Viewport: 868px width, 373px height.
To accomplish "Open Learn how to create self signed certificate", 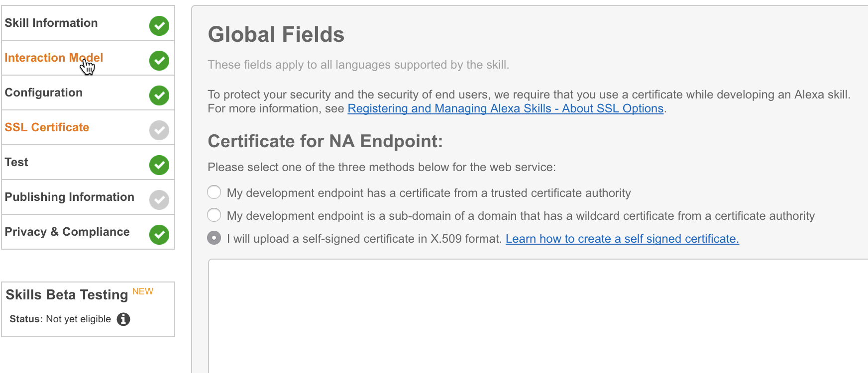I will (622, 239).
